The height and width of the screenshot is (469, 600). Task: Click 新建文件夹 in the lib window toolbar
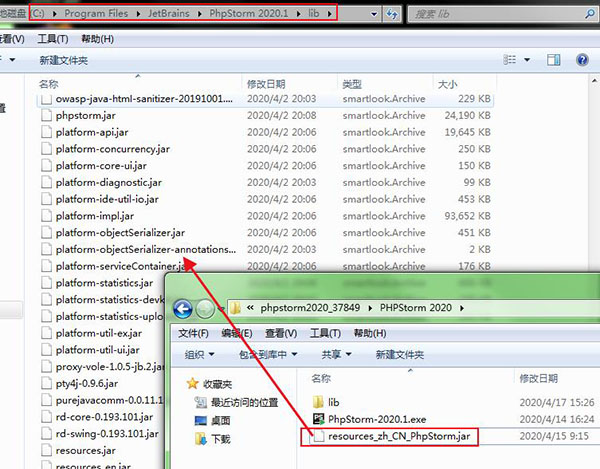coord(64,60)
